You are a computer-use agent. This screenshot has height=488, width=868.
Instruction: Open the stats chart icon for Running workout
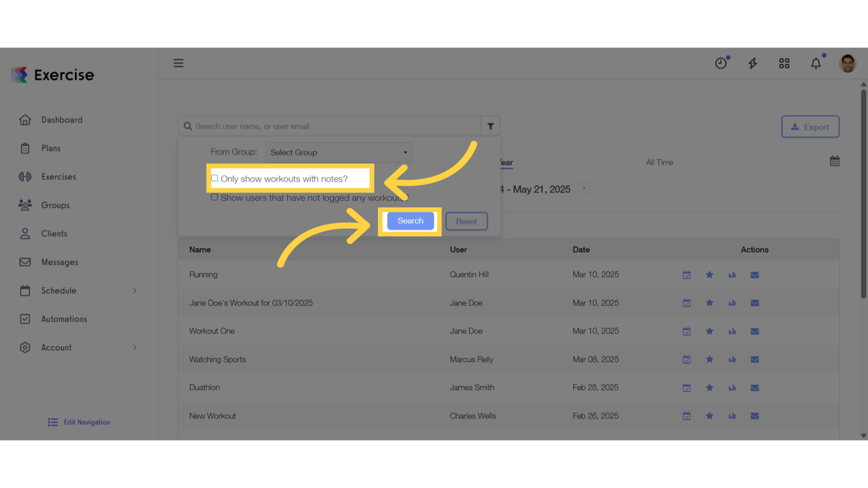pos(732,274)
